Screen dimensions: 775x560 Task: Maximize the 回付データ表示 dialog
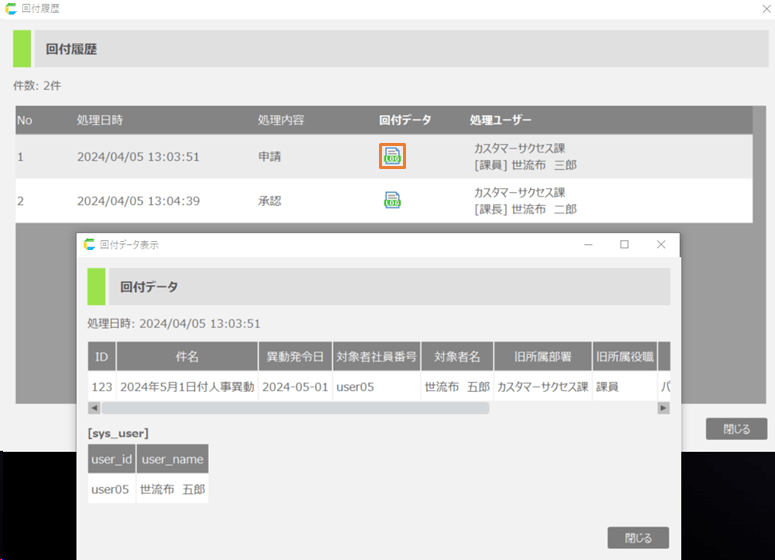624,244
